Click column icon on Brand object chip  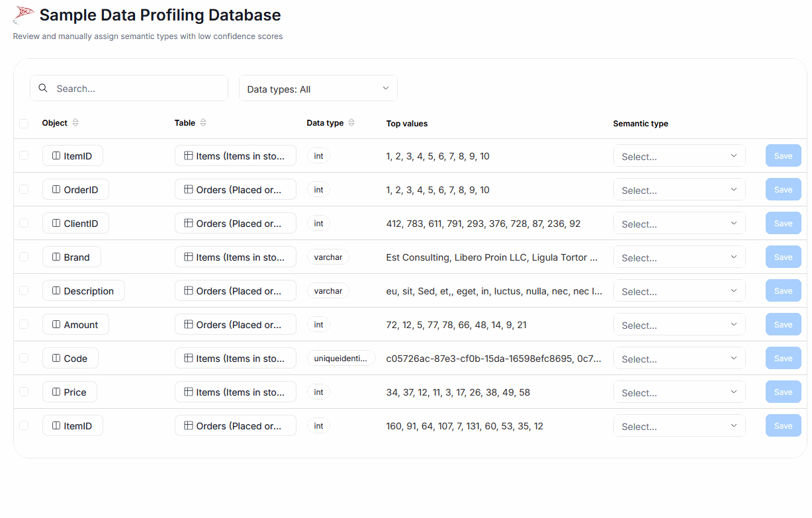tap(56, 257)
